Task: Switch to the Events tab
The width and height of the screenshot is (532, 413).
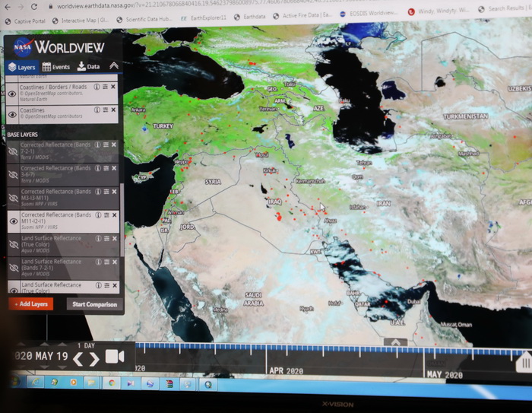Action: [x=56, y=67]
